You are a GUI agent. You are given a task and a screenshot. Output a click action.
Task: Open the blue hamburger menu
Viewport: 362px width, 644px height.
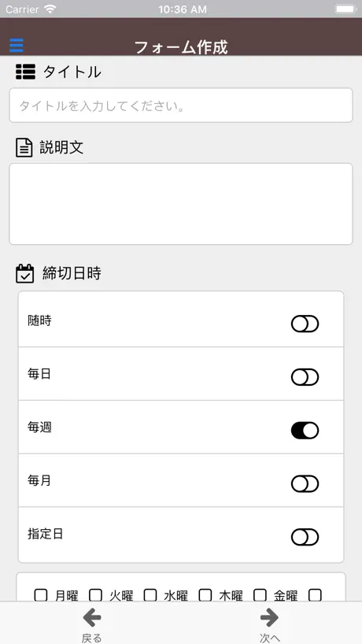coord(17,45)
